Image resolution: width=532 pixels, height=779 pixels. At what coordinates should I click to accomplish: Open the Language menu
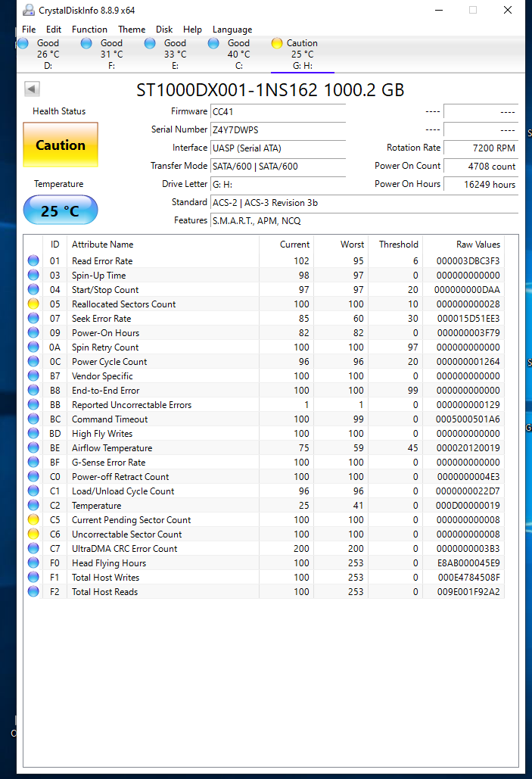232,30
